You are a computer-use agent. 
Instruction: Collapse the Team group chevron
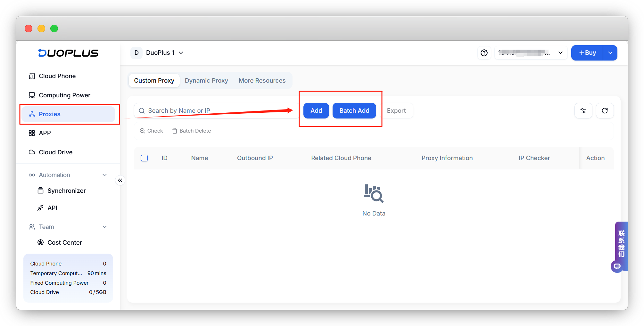[104, 227]
